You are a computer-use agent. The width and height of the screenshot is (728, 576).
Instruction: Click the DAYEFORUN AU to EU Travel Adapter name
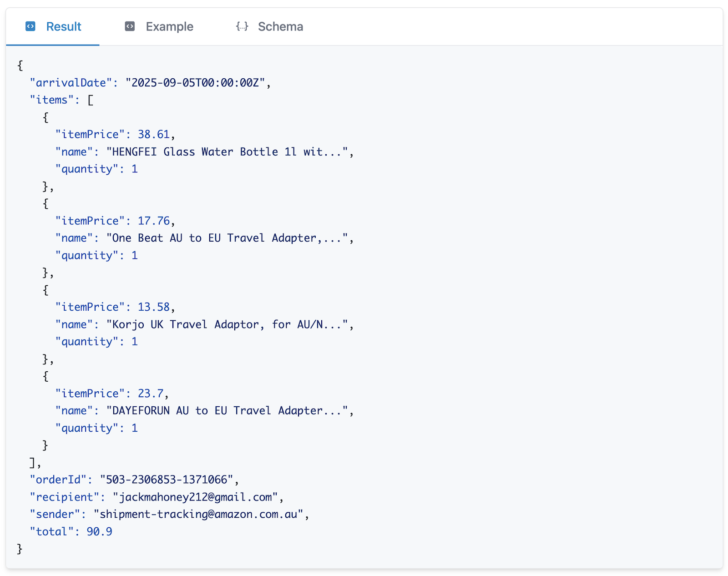point(227,411)
